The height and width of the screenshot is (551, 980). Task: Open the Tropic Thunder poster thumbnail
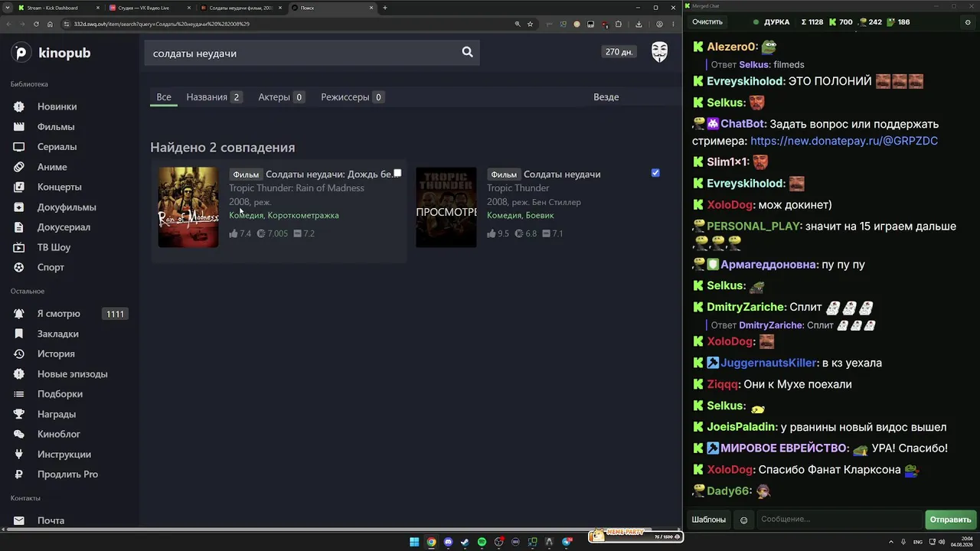click(446, 207)
